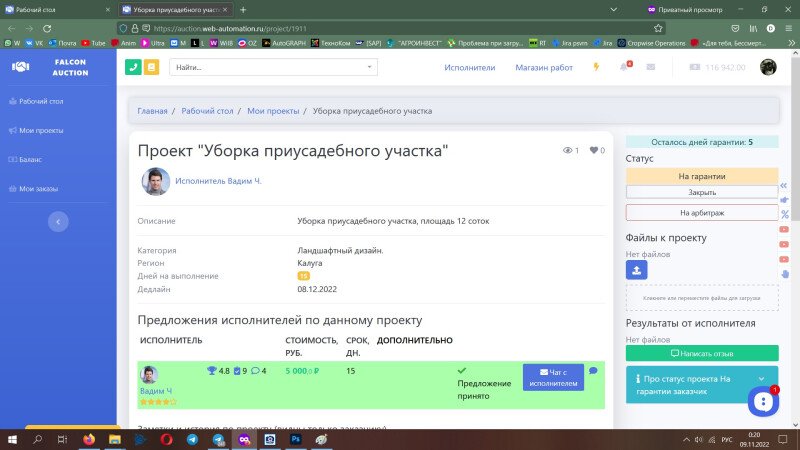This screenshot has width=800, height=450.
Task: Open the taskbar search icon
Action: pos(37,439)
